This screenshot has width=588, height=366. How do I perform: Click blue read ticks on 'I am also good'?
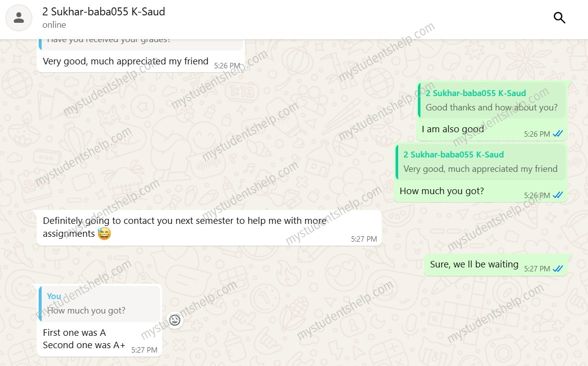(558, 134)
